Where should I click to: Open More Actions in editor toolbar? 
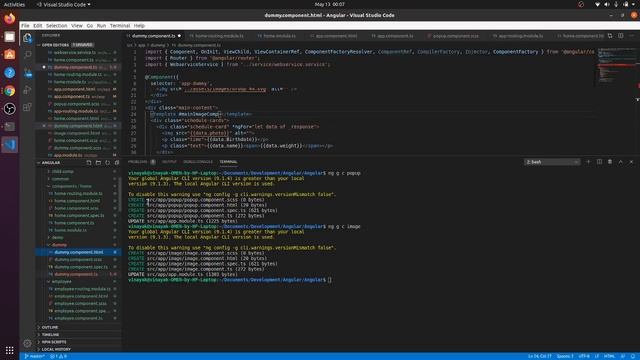(631, 36)
